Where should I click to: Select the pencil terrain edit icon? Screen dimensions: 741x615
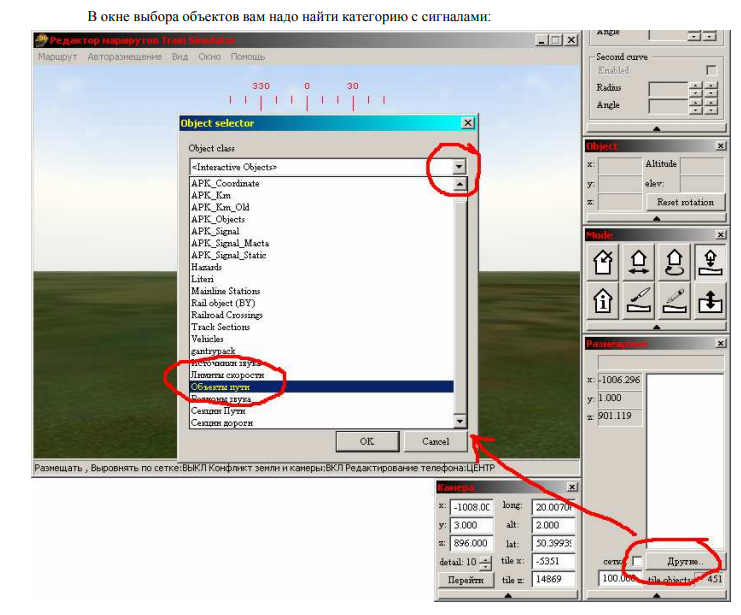[673, 299]
